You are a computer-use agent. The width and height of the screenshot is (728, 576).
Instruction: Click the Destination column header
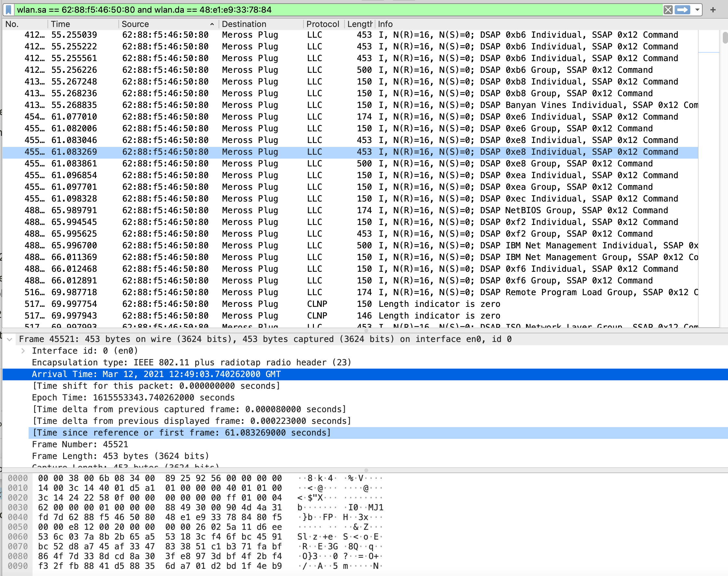point(244,24)
